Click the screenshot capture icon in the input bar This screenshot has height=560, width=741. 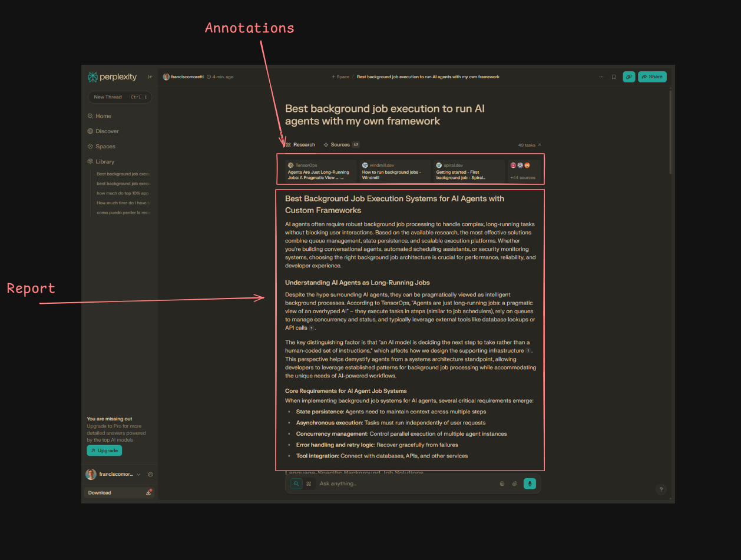502,483
